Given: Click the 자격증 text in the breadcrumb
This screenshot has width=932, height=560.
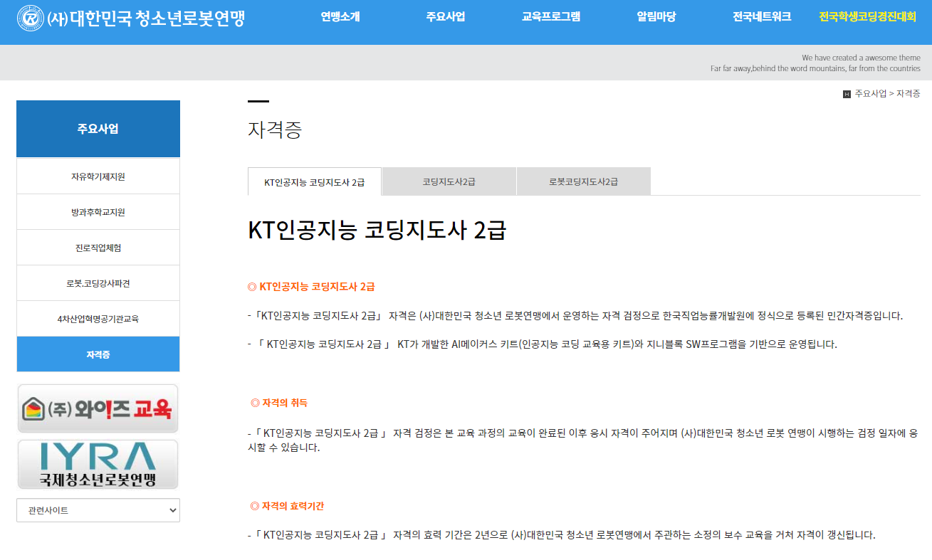Looking at the screenshot, I should (908, 94).
